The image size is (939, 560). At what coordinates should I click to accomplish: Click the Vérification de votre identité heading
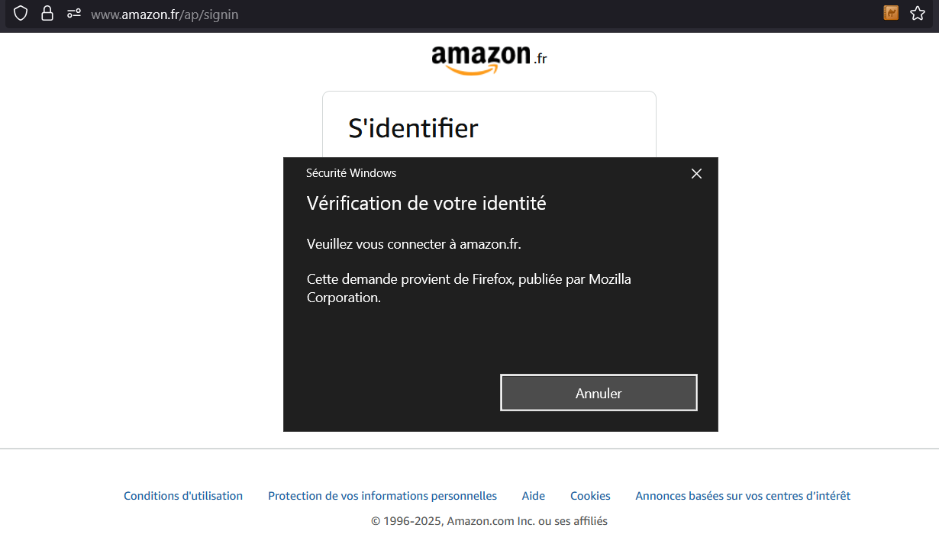427,204
